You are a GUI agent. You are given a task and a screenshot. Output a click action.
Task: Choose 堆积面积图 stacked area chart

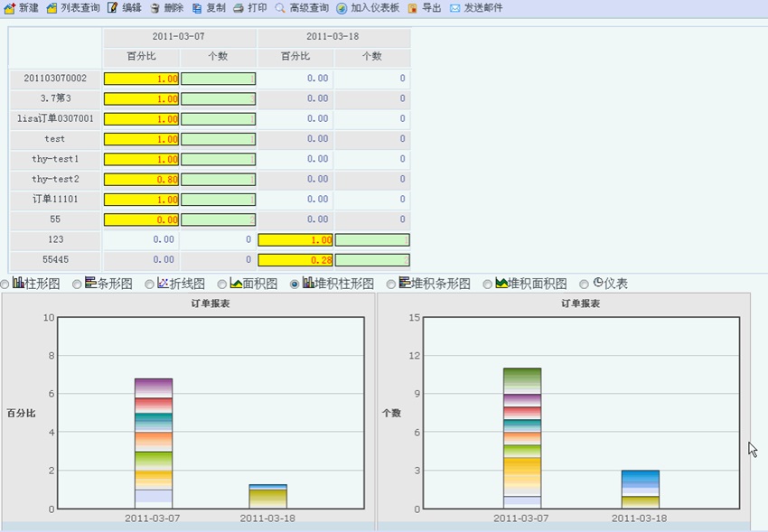point(488,285)
